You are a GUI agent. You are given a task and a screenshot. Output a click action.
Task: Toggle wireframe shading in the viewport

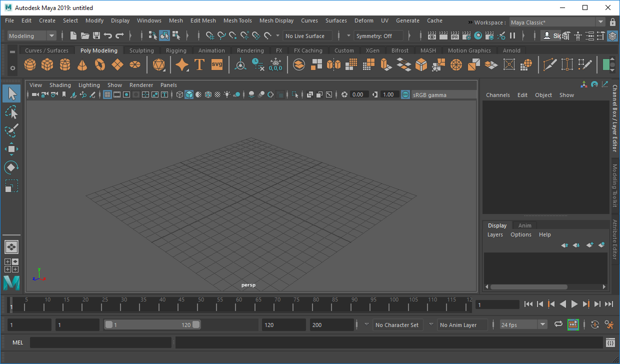coord(180,94)
